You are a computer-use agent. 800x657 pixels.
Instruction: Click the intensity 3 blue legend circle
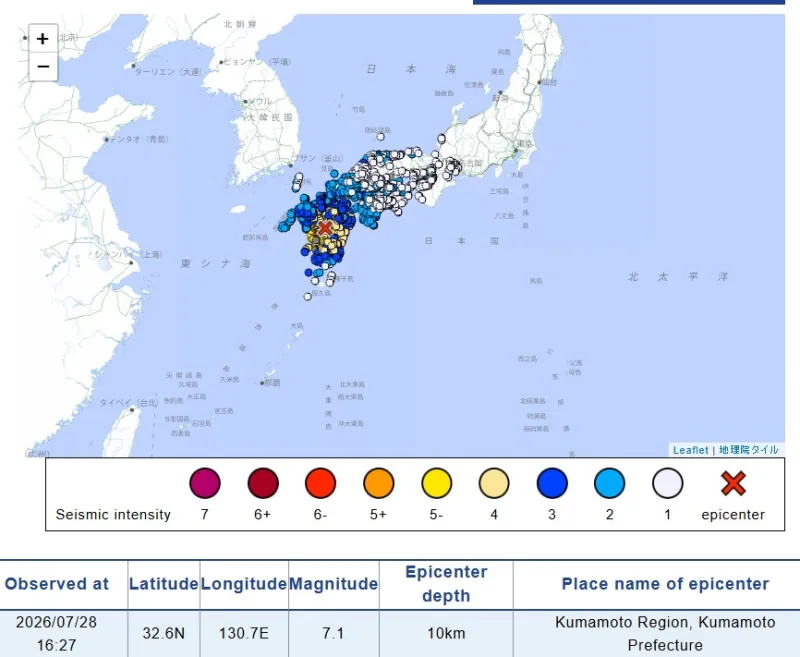pyautogui.click(x=552, y=483)
